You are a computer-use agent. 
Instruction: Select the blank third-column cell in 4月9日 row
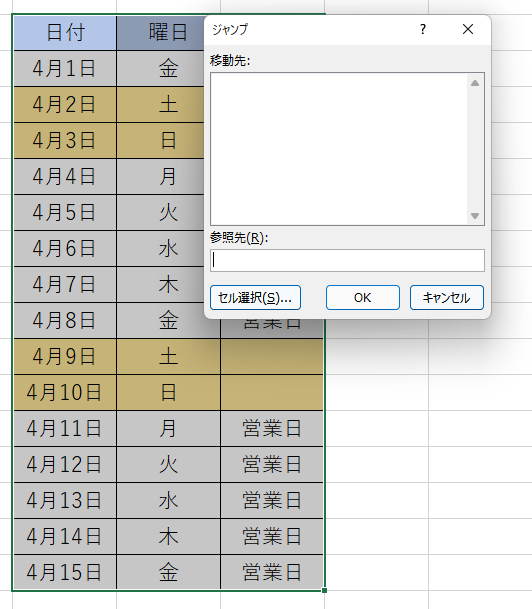[272, 356]
